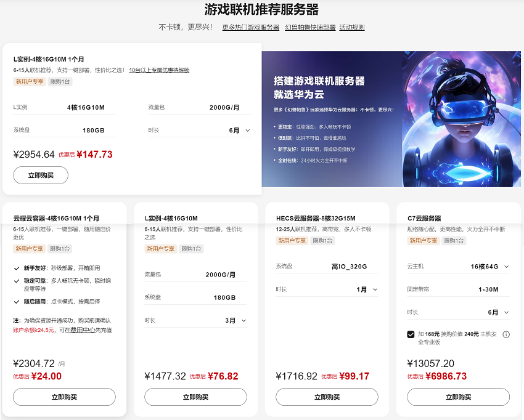Image resolution: width=524 pixels, height=420 pixels.
Task: Click the original price ¥13057.20
Action: (431, 363)
